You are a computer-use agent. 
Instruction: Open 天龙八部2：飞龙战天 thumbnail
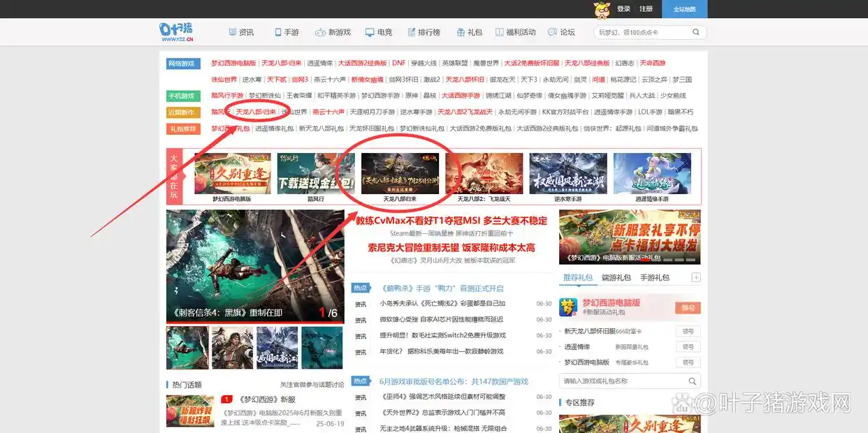coord(484,173)
